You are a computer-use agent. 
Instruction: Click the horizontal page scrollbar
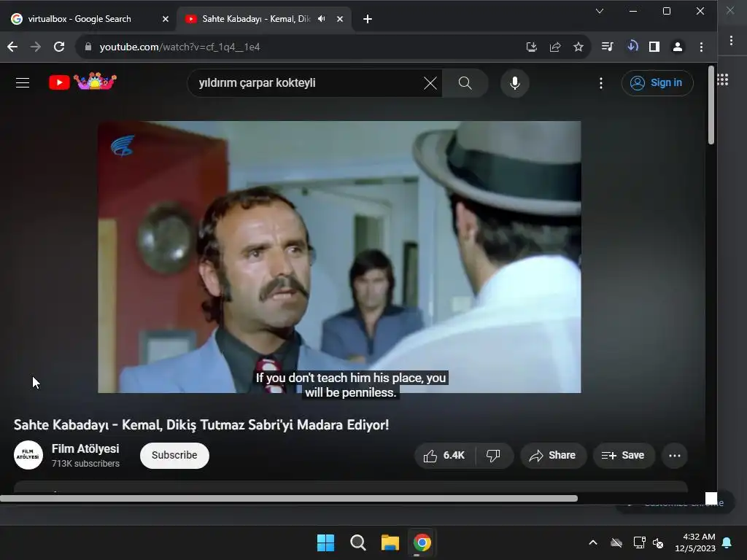click(289, 499)
